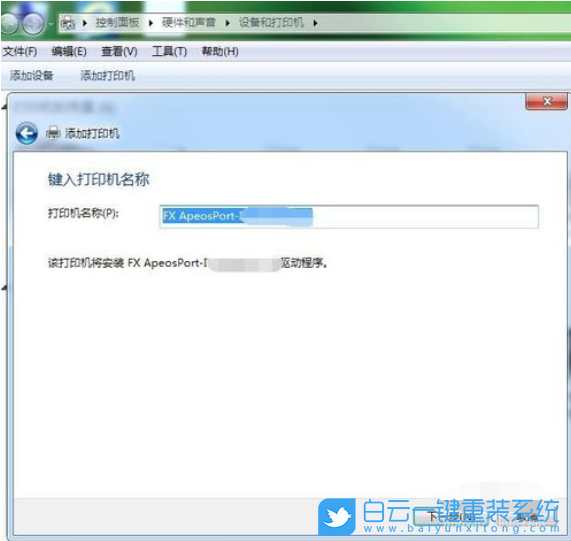Image resolution: width=571 pixels, height=541 pixels.
Task: Go back with the blue wizard arrow
Action: [x=26, y=133]
